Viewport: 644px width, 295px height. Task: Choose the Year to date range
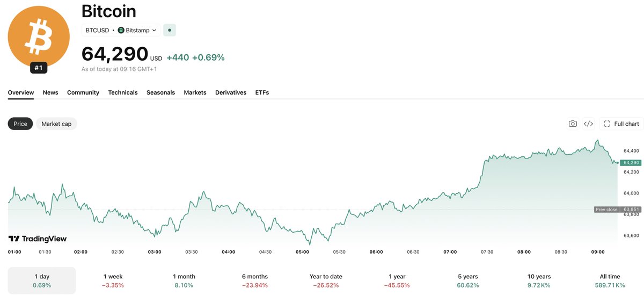[326, 280]
